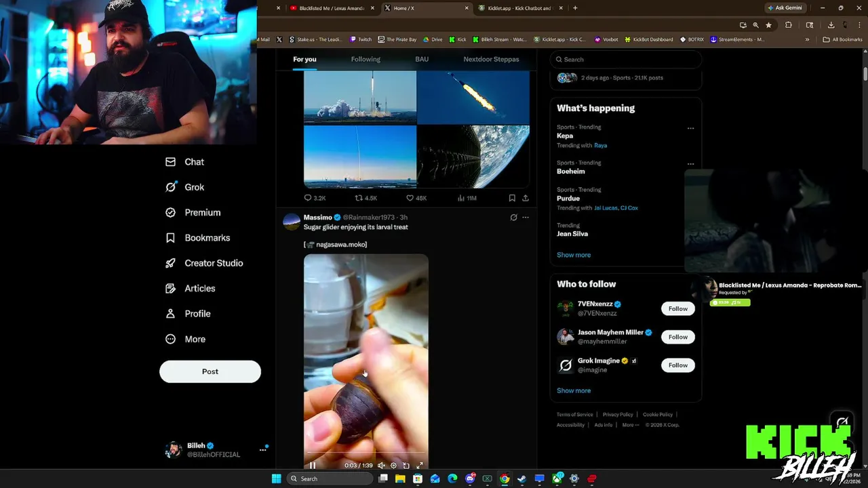Open Creator Studio from the X sidebar
The image size is (868, 488).
click(x=204, y=263)
